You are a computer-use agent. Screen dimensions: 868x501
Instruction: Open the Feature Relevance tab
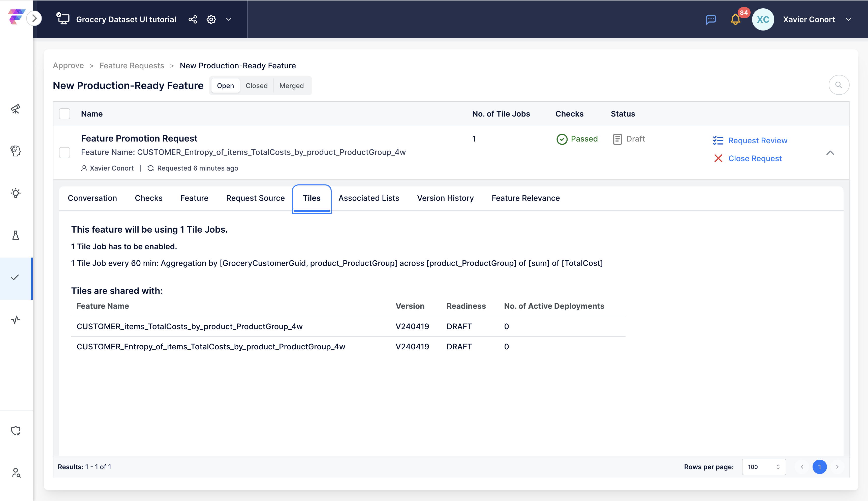[x=525, y=198]
